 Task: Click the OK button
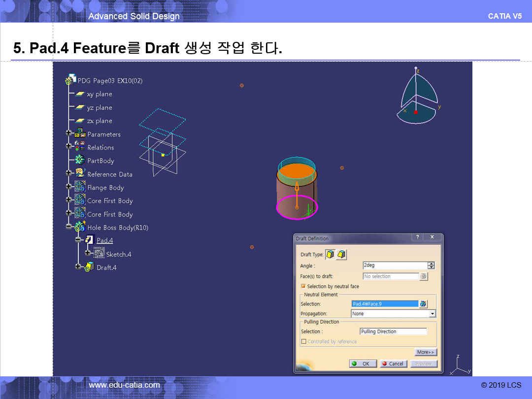coord(363,364)
